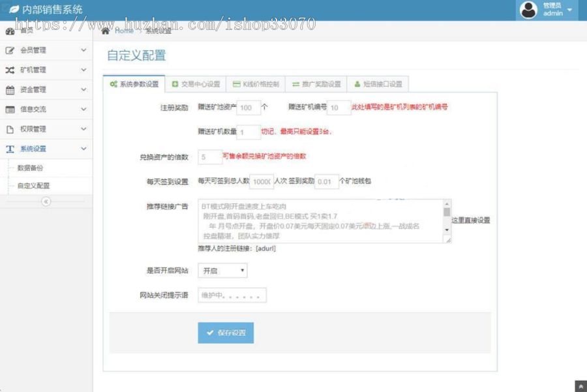Switch to the 交易中心设置 tab

[196, 83]
